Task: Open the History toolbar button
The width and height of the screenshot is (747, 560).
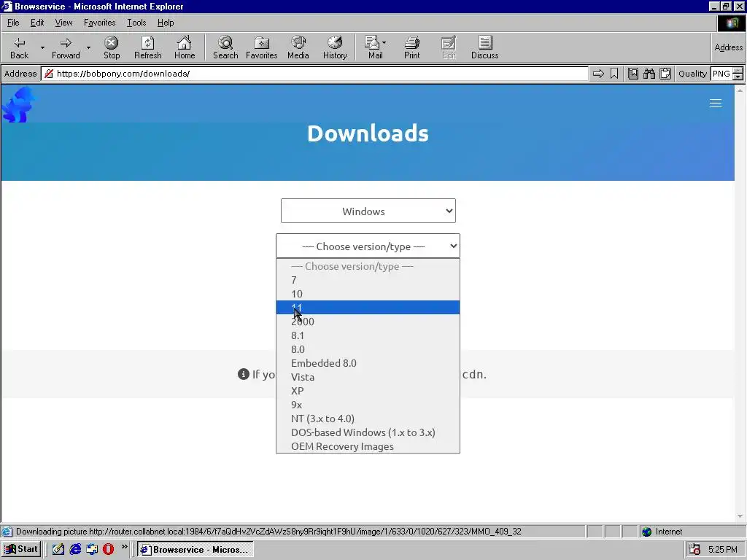Action: 335,47
